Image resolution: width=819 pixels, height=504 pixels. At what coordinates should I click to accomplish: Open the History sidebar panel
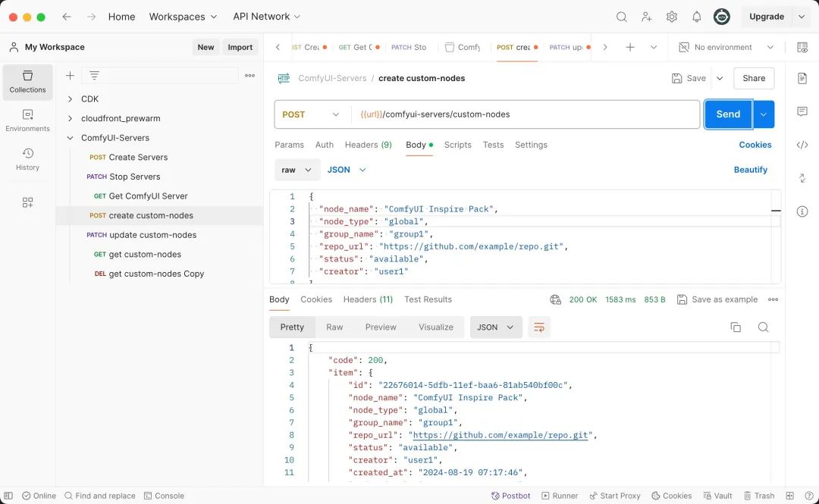click(28, 159)
